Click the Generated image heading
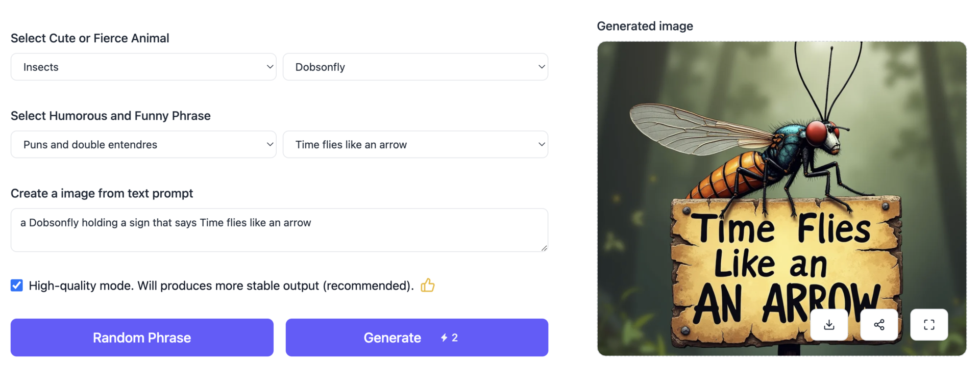Screen dimensions: 980x389 pos(645,26)
